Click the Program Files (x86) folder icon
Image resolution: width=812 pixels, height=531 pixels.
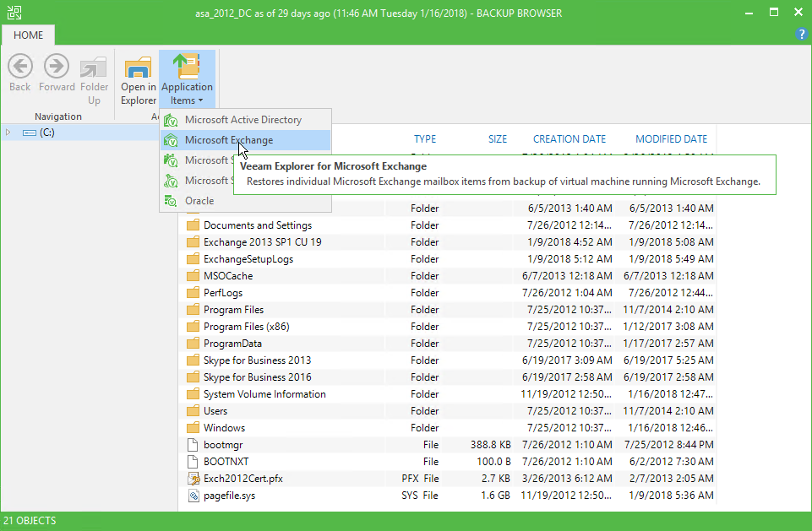[193, 327]
